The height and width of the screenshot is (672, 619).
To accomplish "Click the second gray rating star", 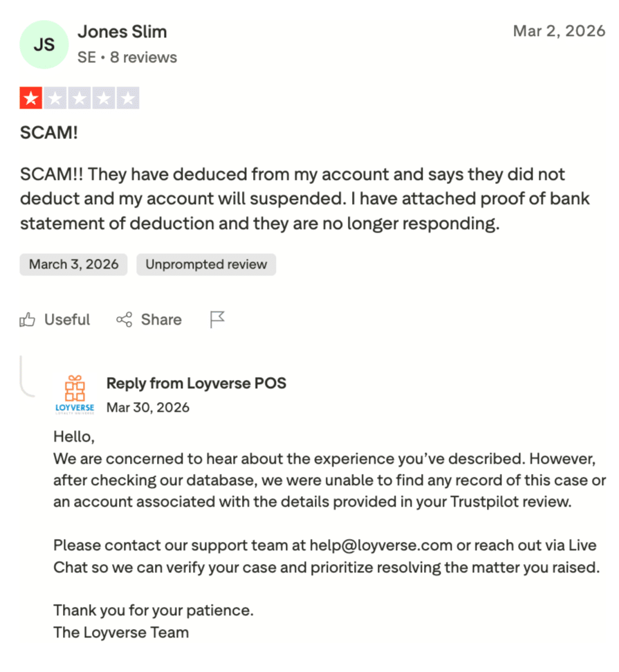I will pos(55,98).
